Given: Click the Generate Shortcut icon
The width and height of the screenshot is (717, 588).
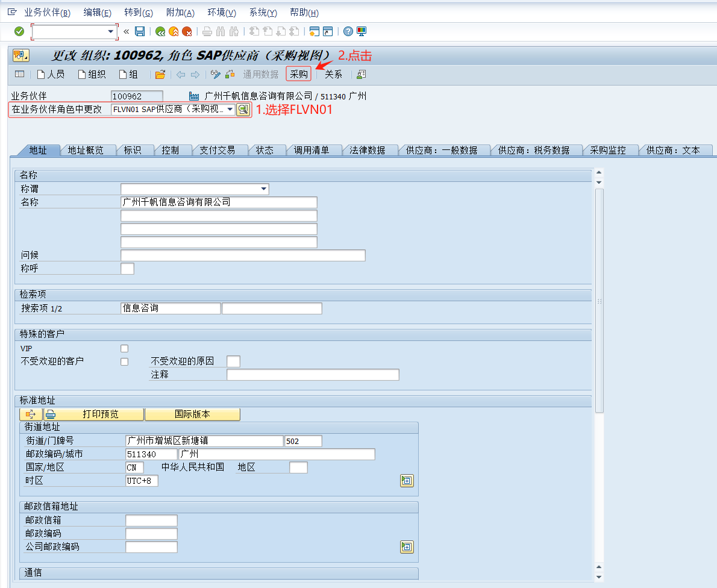Looking at the screenshot, I should (x=328, y=31).
